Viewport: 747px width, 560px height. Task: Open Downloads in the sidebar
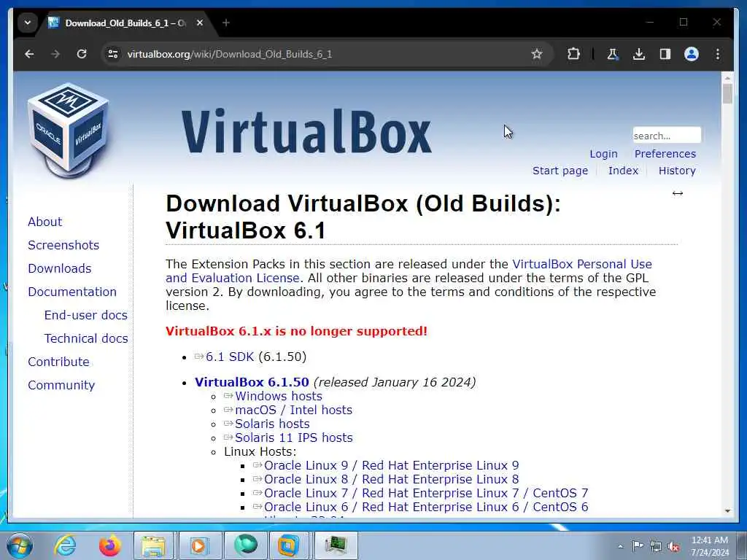coord(60,268)
